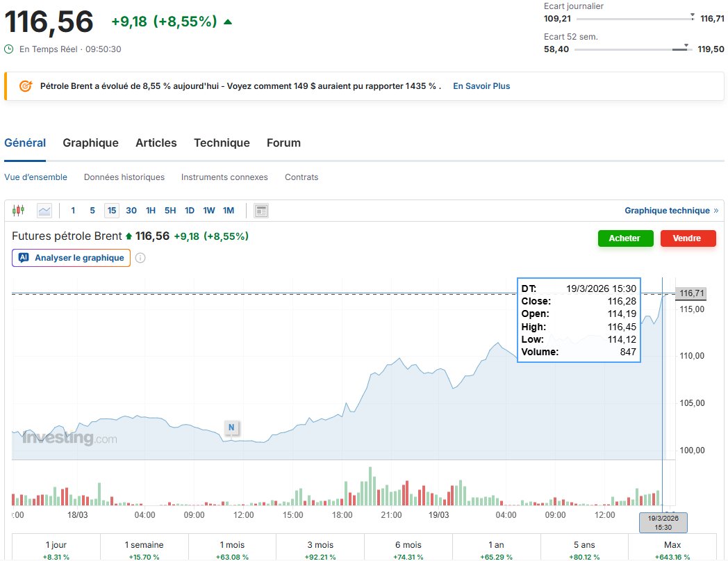Click the 58,40 52-week low value
Viewport: 728px width, 561px height.
click(556, 49)
